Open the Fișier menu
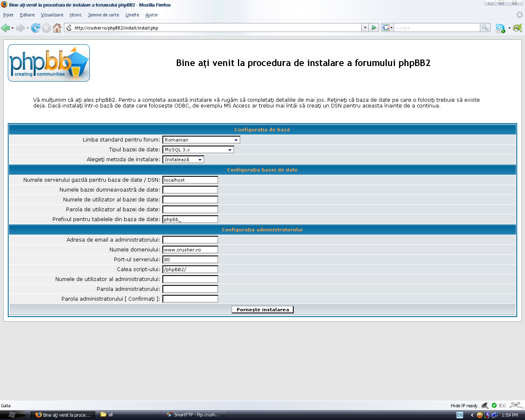This screenshot has height=420, width=525. (x=8, y=15)
